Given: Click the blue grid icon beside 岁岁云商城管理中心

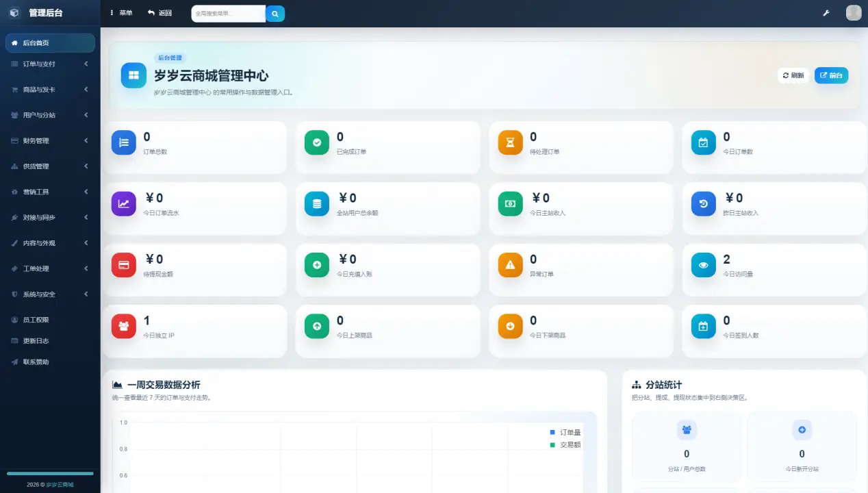Looking at the screenshot, I should tap(133, 75).
